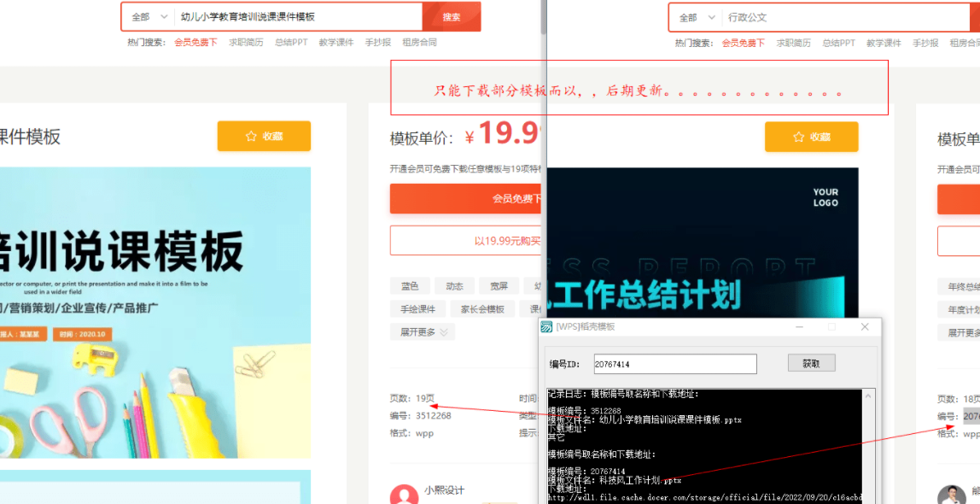The width and height of the screenshot is (980, 504).
Task: Click log line 科技风工作计划.pptx
Action: click(x=615, y=480)
